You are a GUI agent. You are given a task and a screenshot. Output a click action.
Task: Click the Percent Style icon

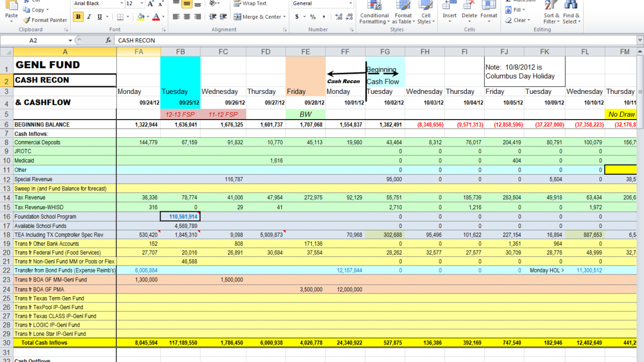coord(313,17)
